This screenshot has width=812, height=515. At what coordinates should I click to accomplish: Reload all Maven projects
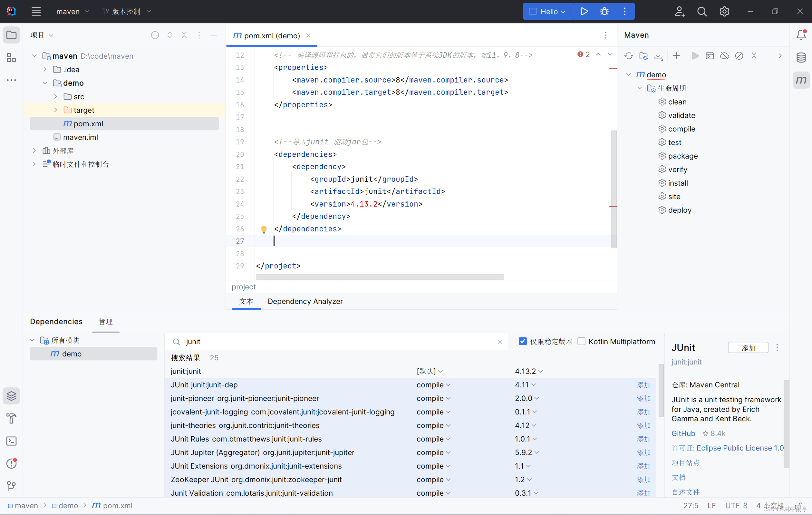click(629, 56)
